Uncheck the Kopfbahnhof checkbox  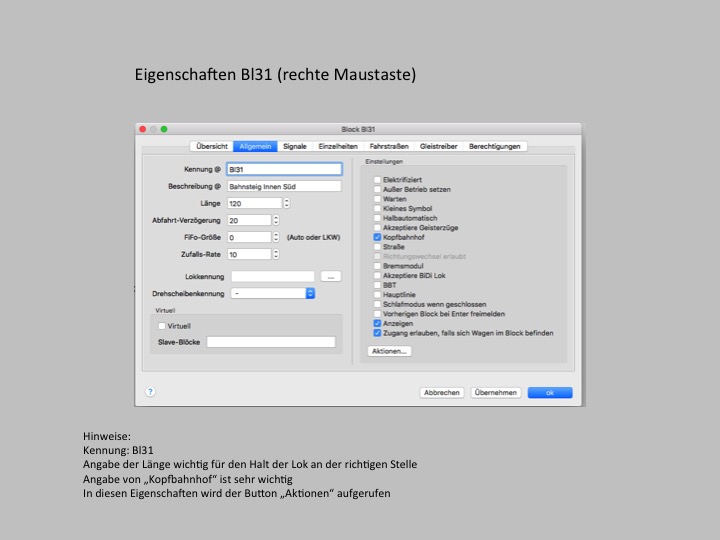[x=377, y=238]
